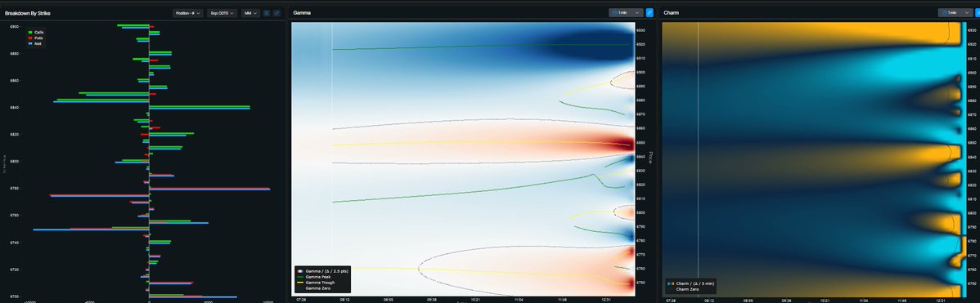The image size is (980, 303).
Task: Click the clock icon in Charm interval selector
Action: (944, 12)
